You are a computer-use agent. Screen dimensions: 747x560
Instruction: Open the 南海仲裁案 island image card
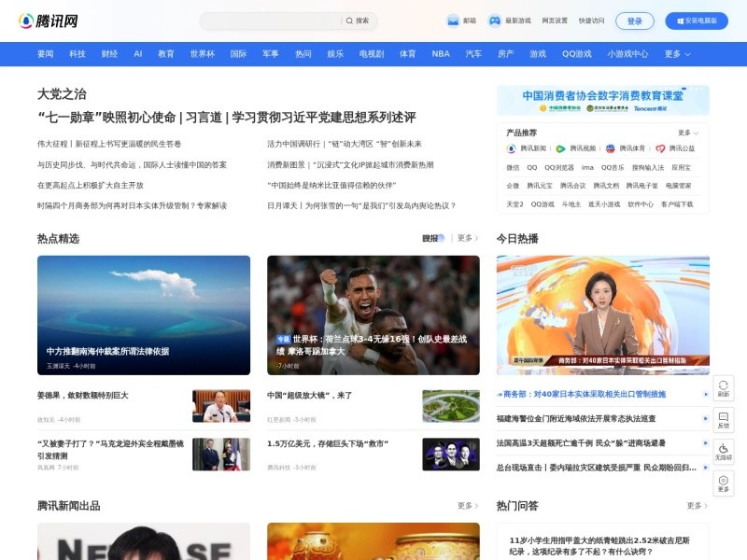pos(144,315)
